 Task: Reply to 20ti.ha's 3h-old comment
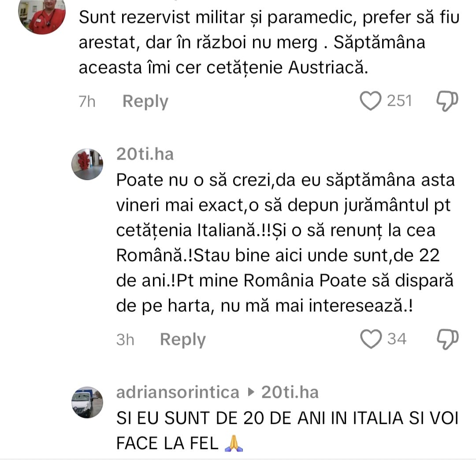tap(183, 339)
